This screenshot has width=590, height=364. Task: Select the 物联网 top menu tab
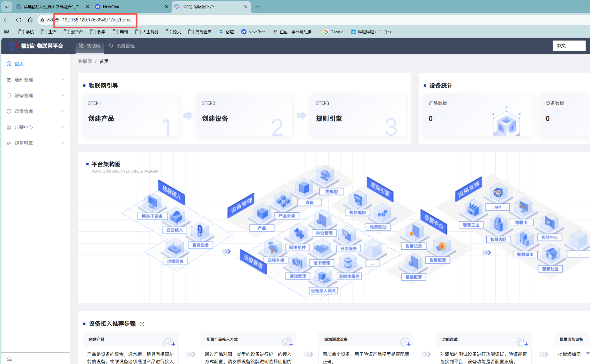(90, 46)
